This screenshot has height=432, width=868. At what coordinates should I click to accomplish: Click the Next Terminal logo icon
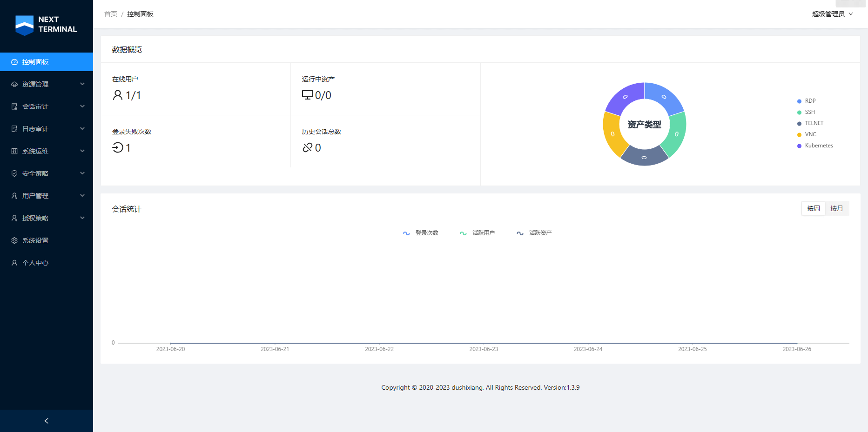coord(24,25)
